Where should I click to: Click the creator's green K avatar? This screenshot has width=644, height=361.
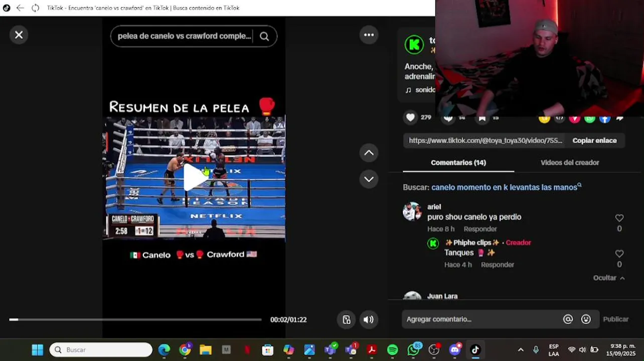(414, 45)
